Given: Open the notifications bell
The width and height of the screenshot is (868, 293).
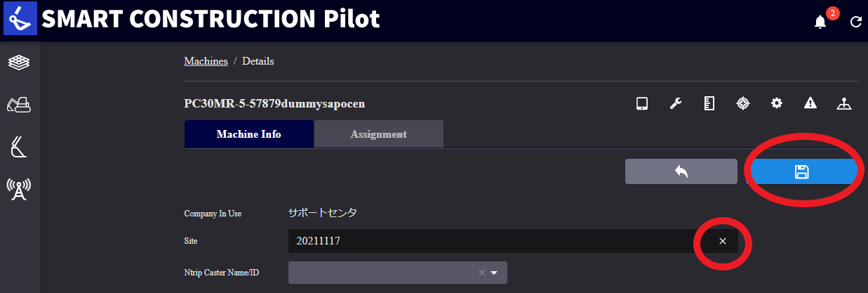Looking at the screenshot, I should [820, 22].
